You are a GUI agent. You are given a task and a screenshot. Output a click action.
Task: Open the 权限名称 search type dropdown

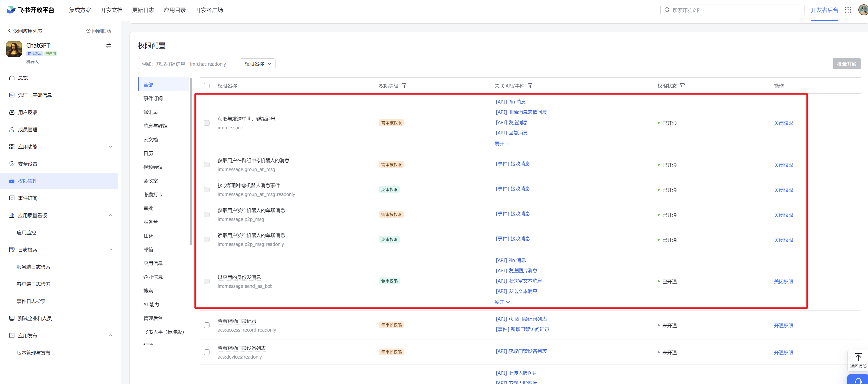point(258,64)
